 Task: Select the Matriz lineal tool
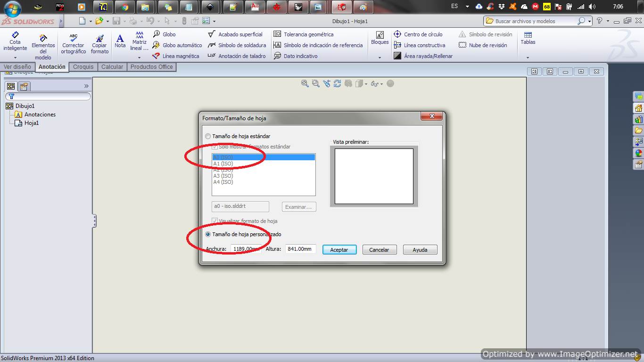point(139,41)
